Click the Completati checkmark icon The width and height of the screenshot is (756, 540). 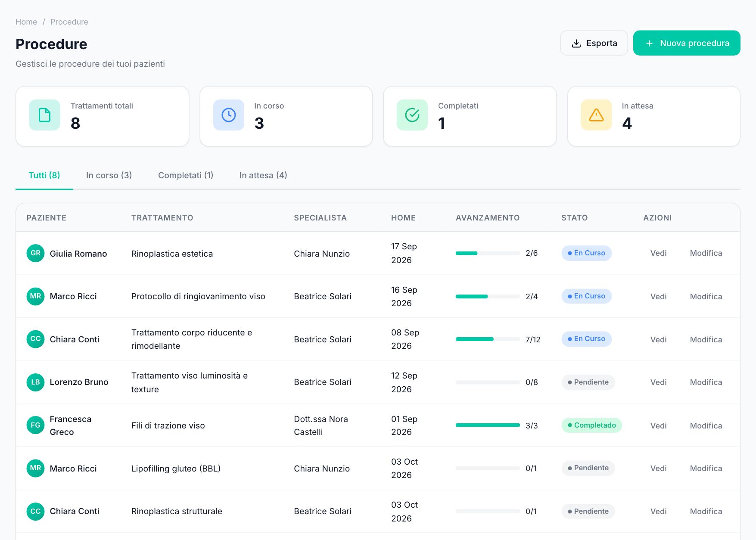point(412,115)
